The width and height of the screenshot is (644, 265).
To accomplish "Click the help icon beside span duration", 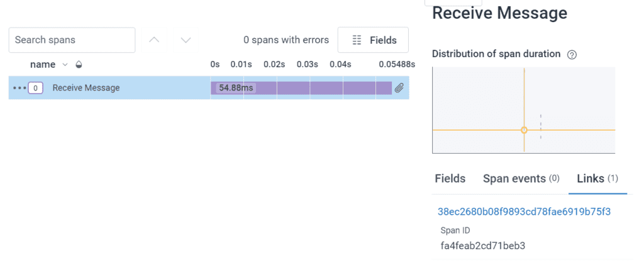I will [x=572, y=55].
